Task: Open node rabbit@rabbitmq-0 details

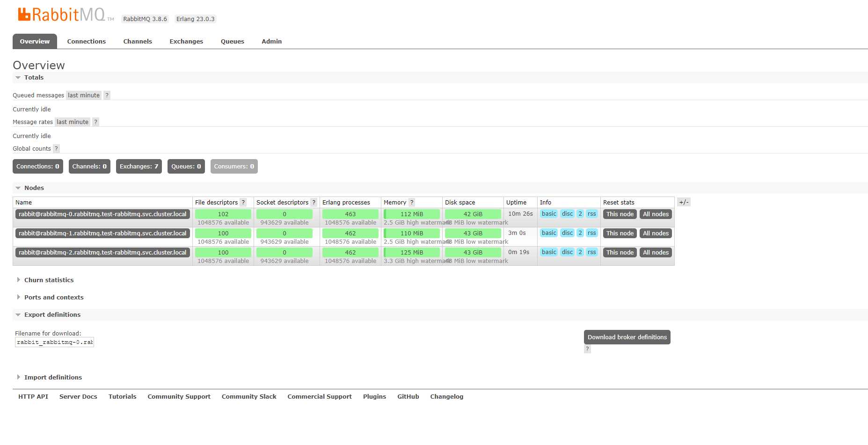Action: [102, 214]
